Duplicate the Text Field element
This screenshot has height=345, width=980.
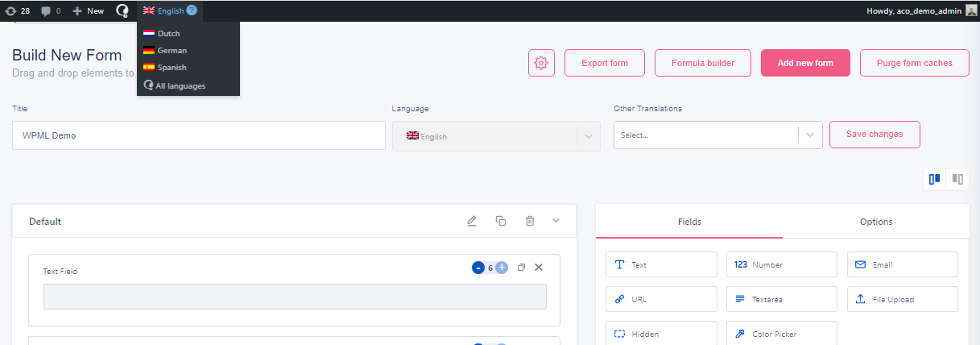click(x=521, y=268)
